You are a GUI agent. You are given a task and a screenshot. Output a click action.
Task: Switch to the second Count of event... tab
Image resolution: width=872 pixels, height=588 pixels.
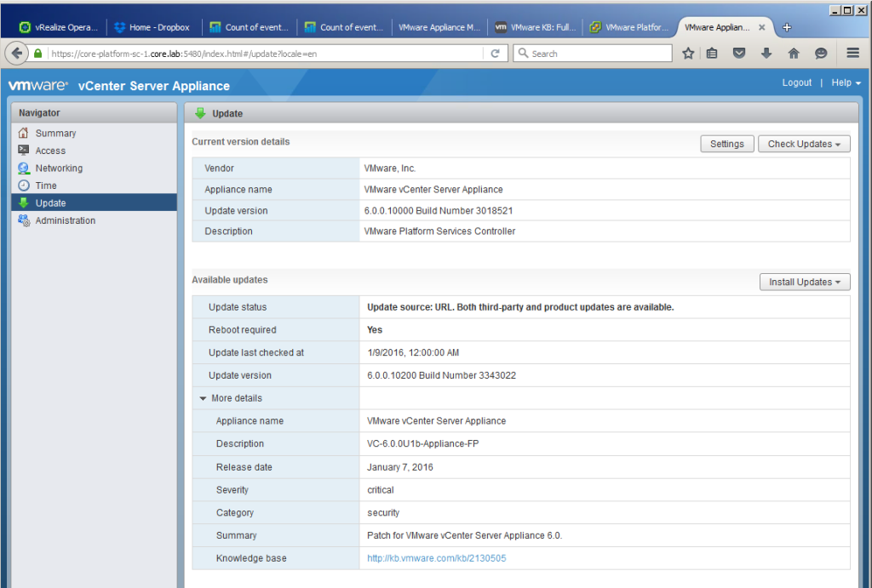coord(344,27)
